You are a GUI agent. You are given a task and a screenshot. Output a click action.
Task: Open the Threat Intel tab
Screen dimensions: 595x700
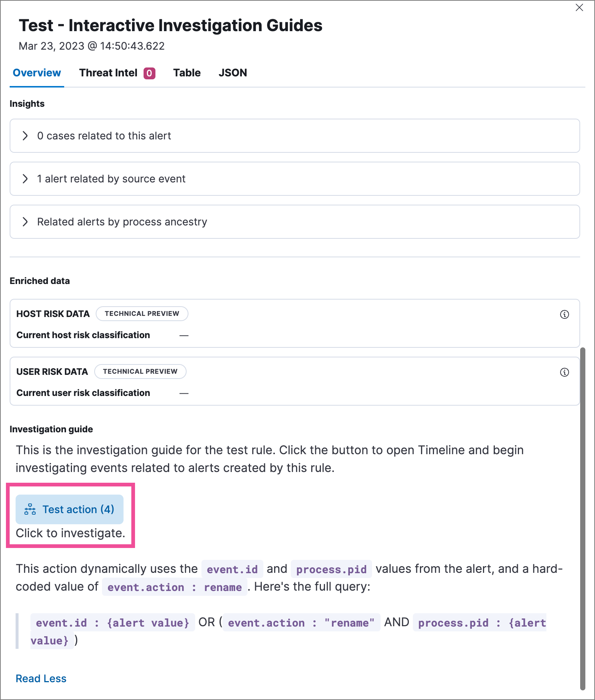pyautogui.click(x=108, y=73)
